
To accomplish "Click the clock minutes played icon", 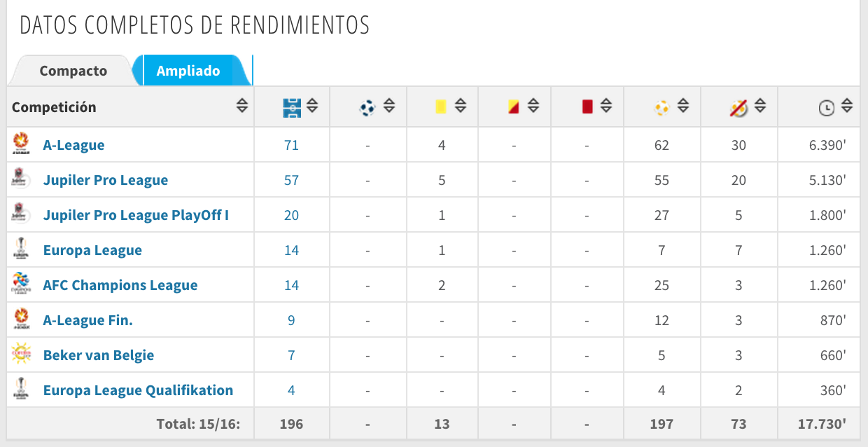I will click(827, 108).
